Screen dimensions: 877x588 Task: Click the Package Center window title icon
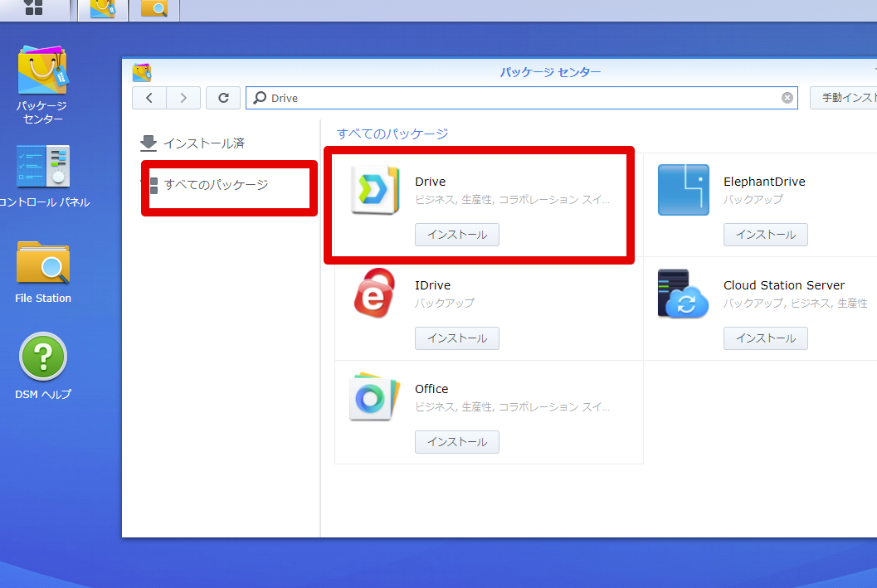[x=142, y=73]
